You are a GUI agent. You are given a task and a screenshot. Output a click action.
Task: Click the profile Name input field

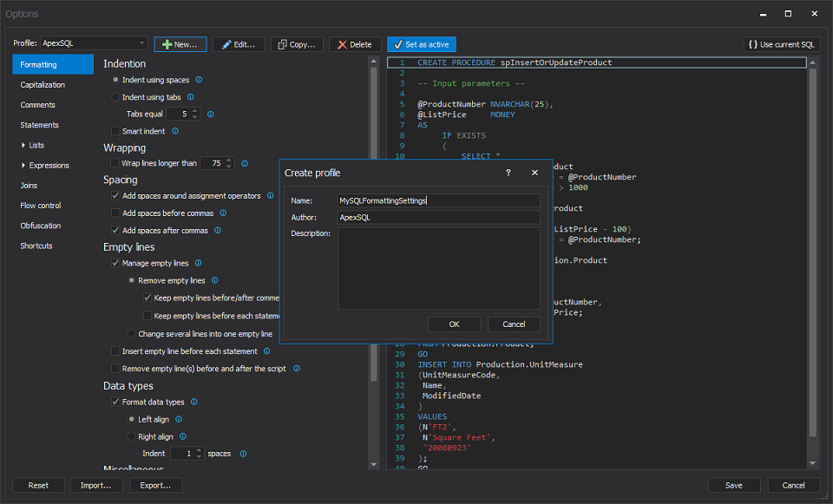click(x=438, y=200)
